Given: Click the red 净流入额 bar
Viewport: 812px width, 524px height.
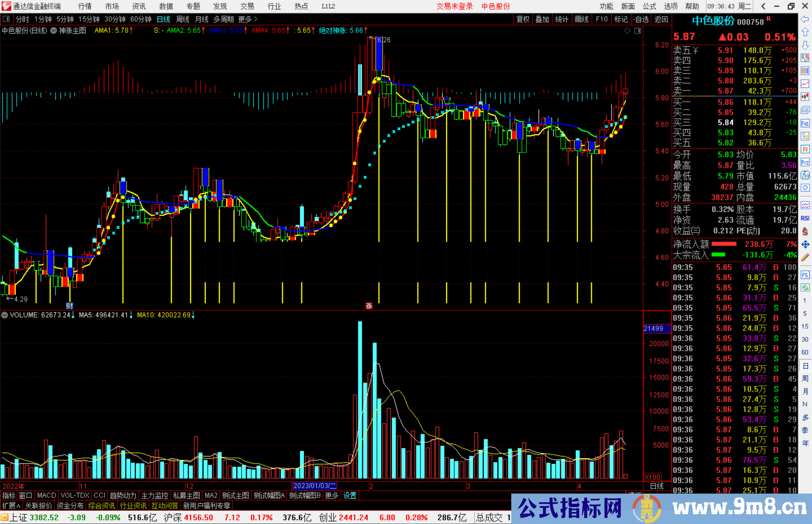Looking at the screenshot, I should (x=724, y=244).
